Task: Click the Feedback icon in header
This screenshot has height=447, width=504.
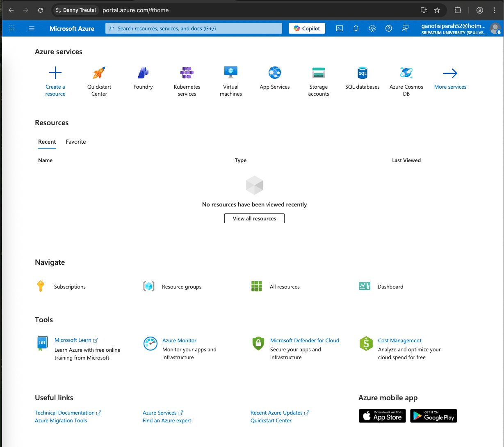Action: [405, 28]
